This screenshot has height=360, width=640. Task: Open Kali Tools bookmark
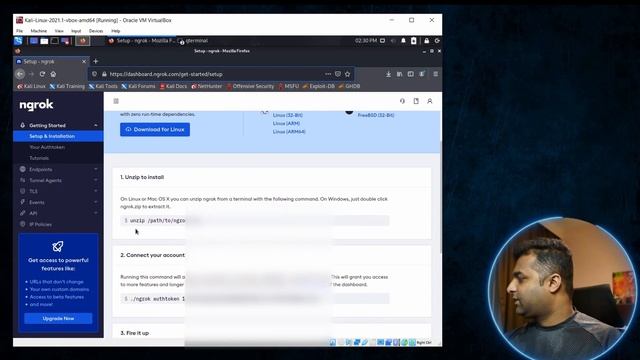pos(103,87)
